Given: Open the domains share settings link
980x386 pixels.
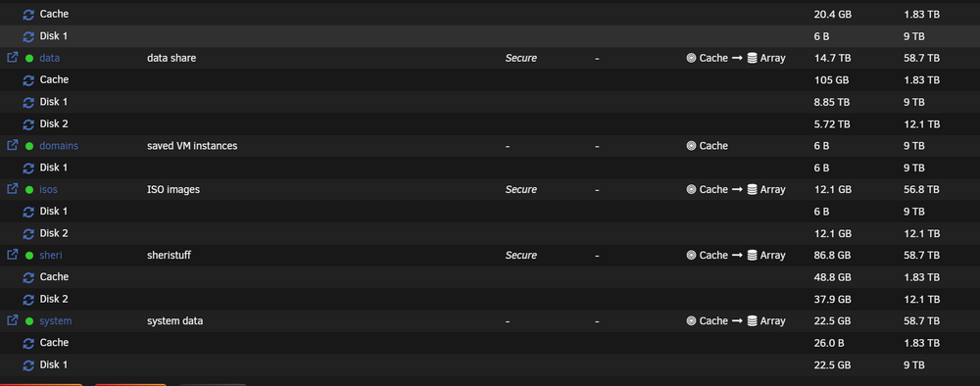Looking at the screenshot, I should coord(59,146).
